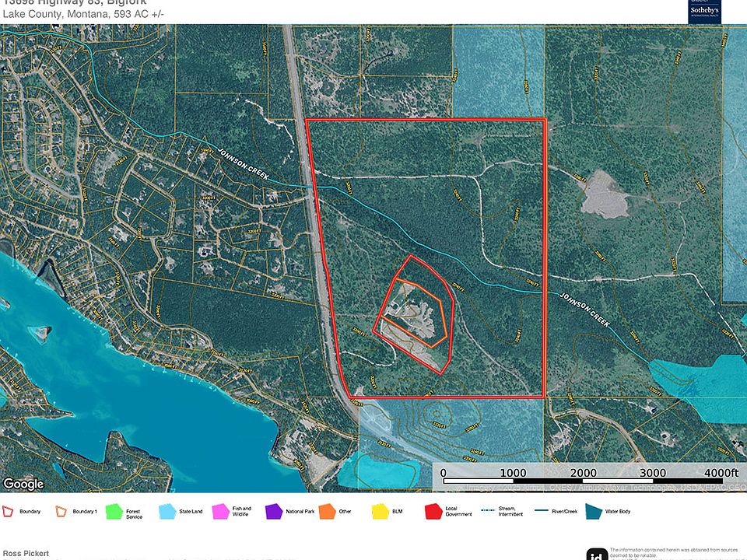The height and width of the screenshot is (560, 747).
Task: Click the lower-right Johnson Creek map label
Action: 586,309
